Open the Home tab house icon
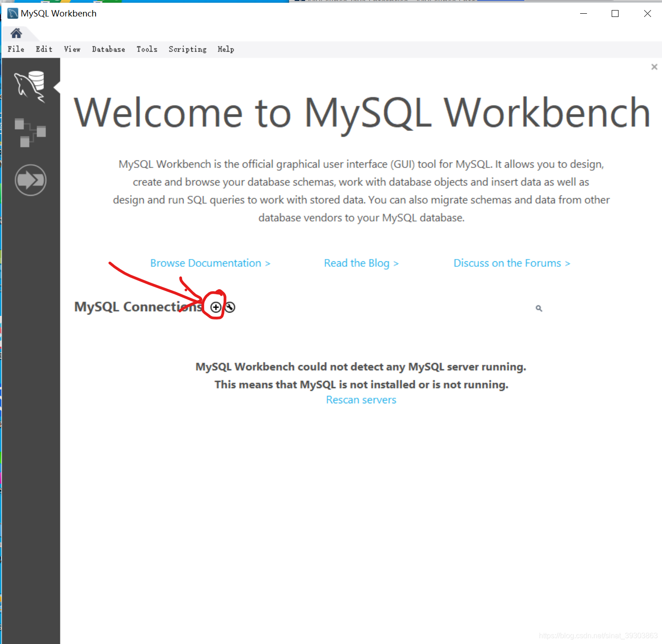The height and width of the screenshot is (644, 662). 16,33
